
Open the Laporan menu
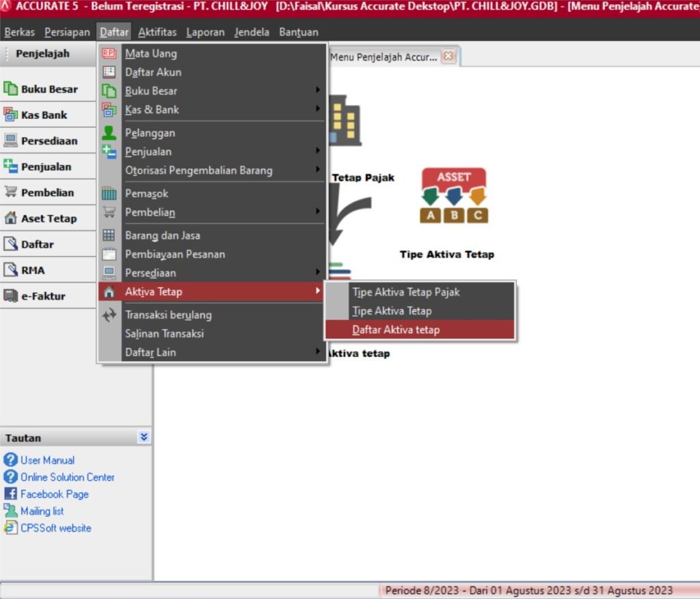[x=205, y=32]
